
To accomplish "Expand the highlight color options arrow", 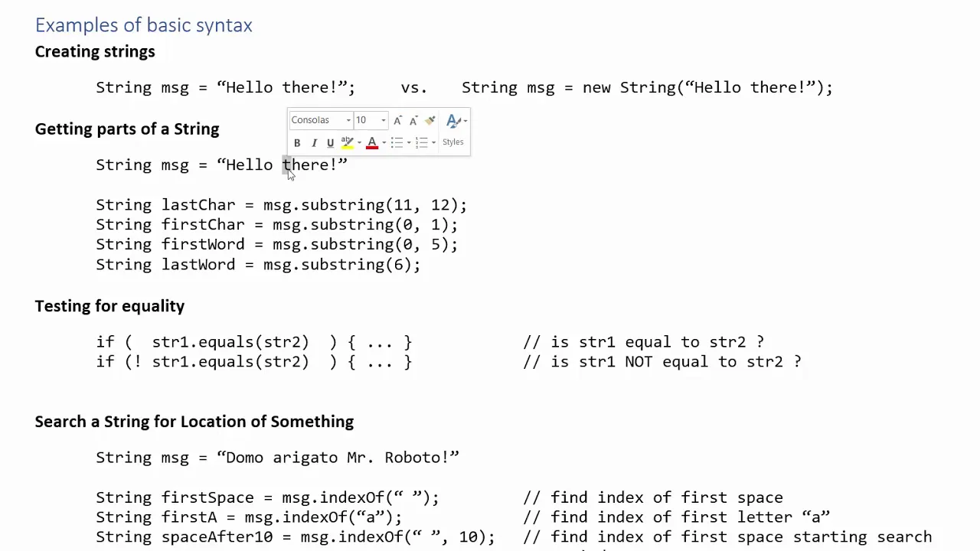I will (x=359, y=142).
